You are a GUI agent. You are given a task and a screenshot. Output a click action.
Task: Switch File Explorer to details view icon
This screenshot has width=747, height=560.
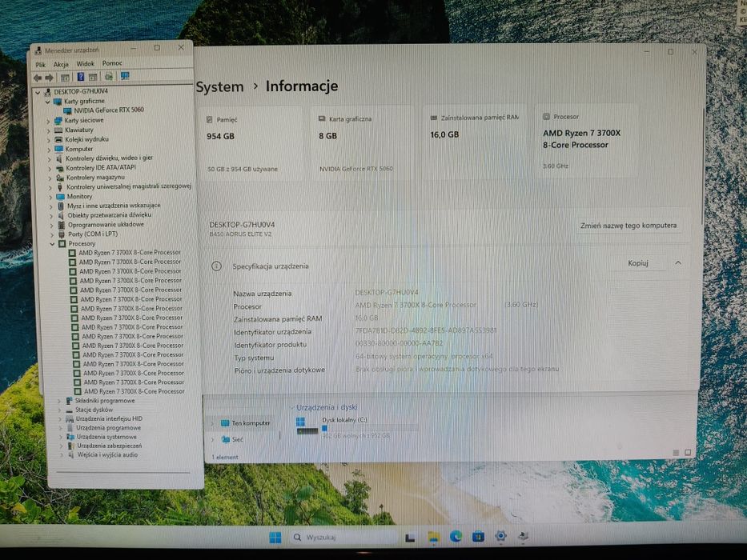[676, 453]
